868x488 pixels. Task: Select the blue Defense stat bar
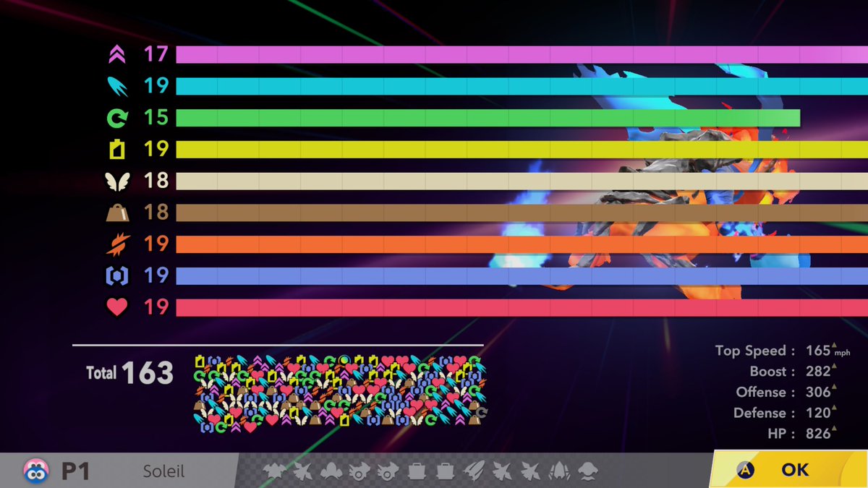(522, 275)
